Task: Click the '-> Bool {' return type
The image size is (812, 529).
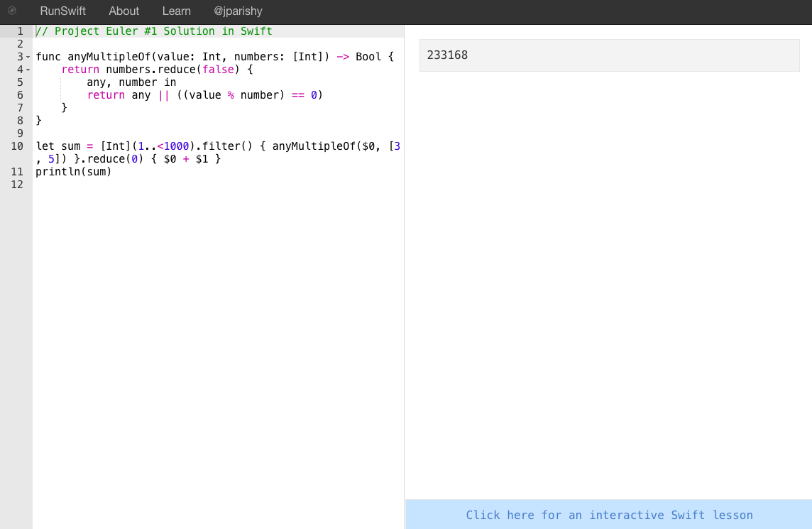Action: [x=366, y=57]
